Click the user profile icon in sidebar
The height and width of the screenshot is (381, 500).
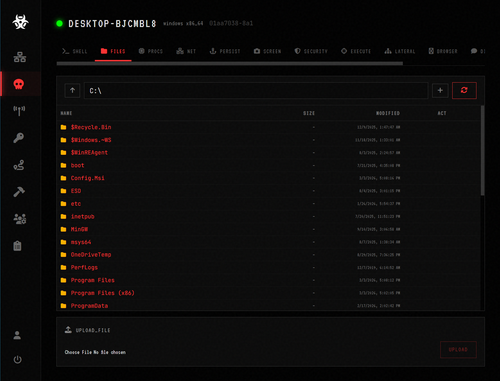coord(17,335)
